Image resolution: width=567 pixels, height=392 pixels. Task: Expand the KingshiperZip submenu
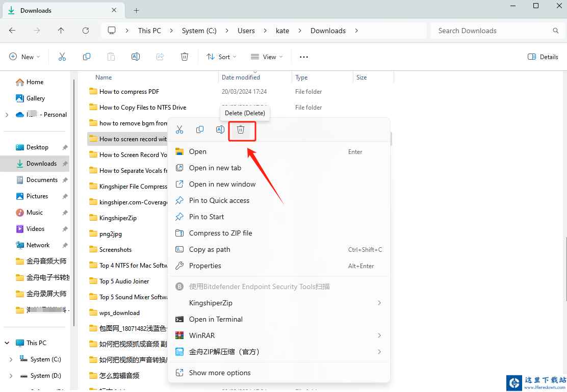[x=379, y=303]
